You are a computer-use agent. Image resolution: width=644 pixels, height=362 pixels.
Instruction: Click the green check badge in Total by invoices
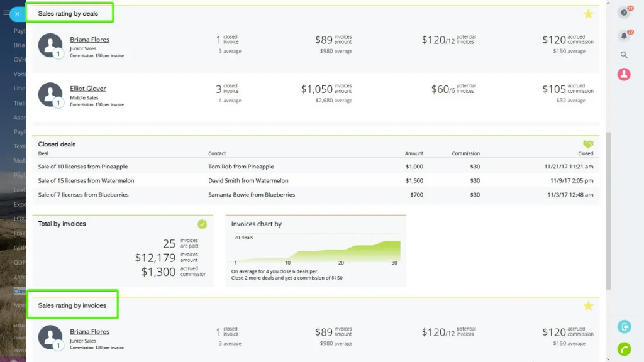202,224
